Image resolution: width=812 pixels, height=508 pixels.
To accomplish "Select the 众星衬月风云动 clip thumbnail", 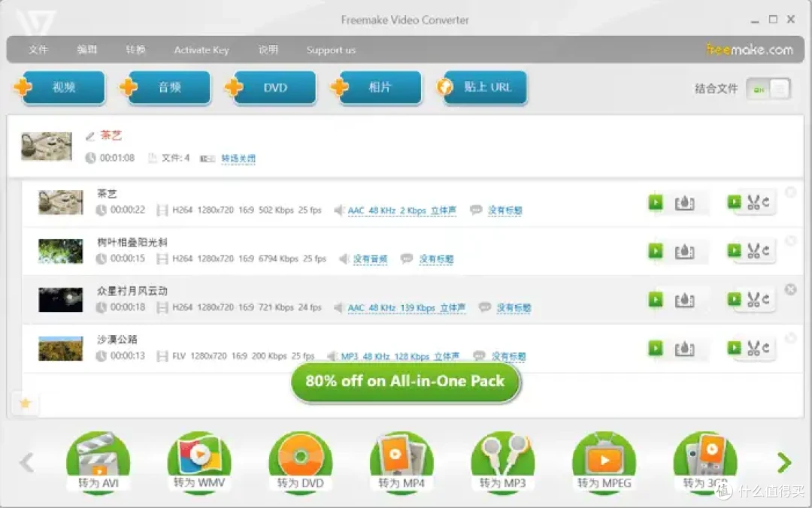I will [x=61, y=300].
